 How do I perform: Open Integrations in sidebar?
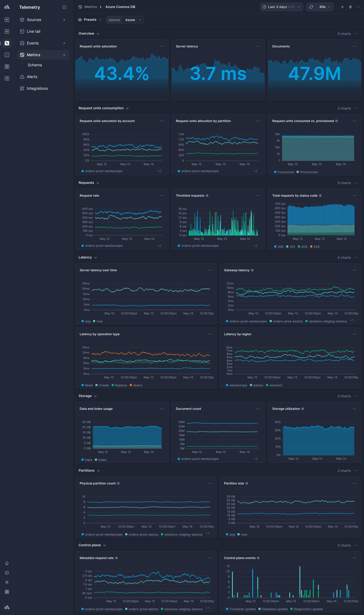[x=43, y=89]
